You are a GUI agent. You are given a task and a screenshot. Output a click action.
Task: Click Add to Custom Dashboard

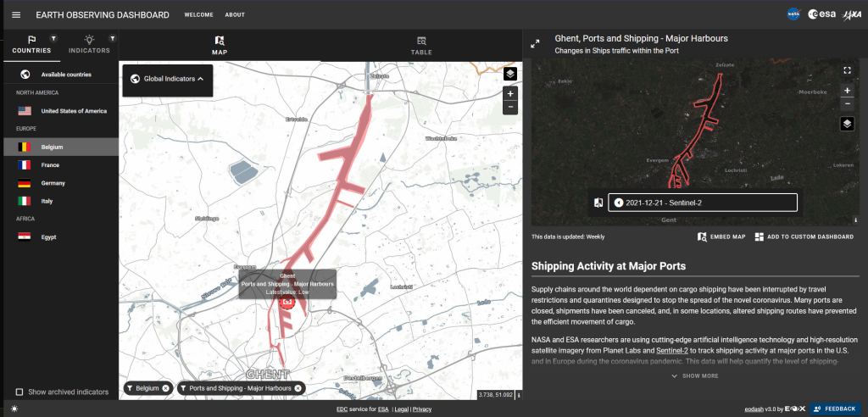(x=804, y=236)
